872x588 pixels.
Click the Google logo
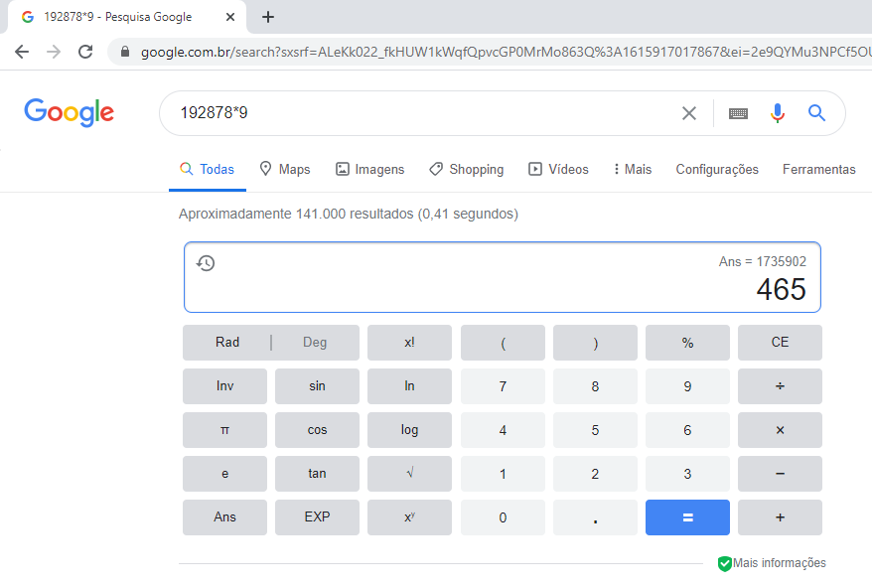69,112
